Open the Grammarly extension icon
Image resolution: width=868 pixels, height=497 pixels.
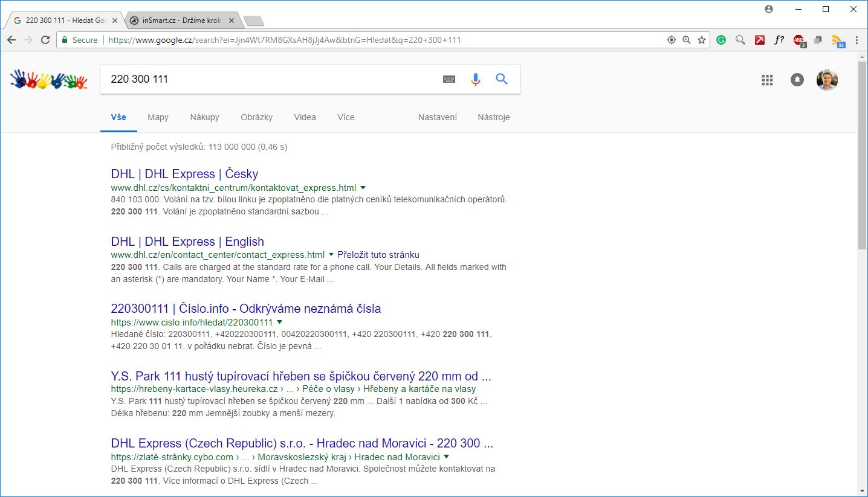(x=721, y=40)
